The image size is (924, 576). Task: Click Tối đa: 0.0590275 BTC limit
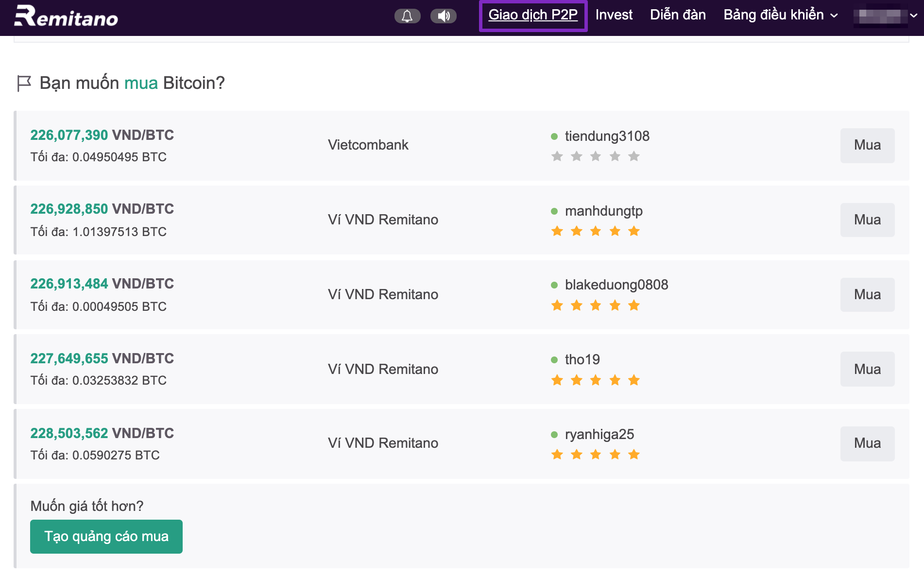tap(95, 455)
